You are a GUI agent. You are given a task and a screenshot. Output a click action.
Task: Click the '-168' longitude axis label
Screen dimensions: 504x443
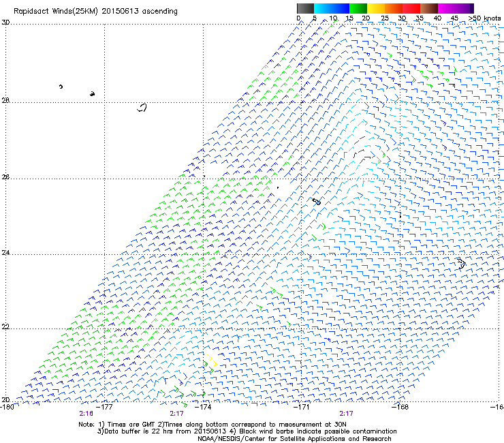coord(400,407)
